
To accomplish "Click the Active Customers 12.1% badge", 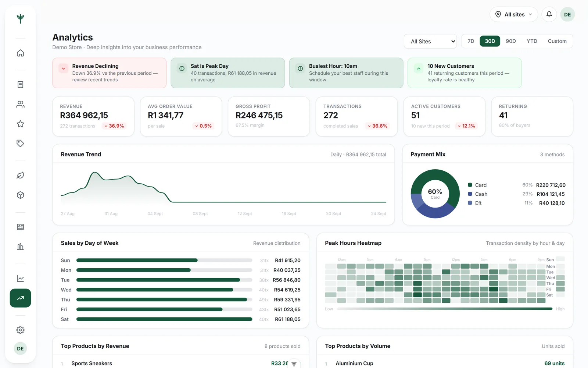I will click(x=466, y=126).
